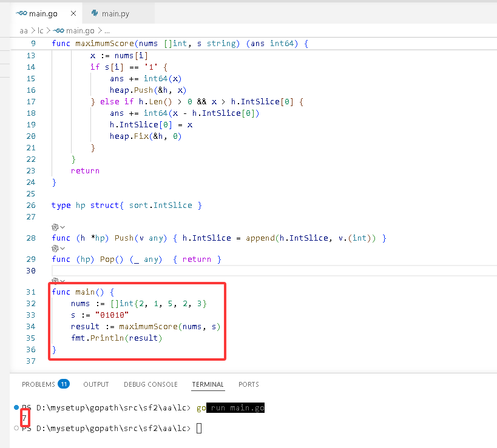Click 'heap.Fix(&h, 0)' on line 20
Image resolution: width=497 pixels, height=448 pixels.
click(x=146, y=136)
